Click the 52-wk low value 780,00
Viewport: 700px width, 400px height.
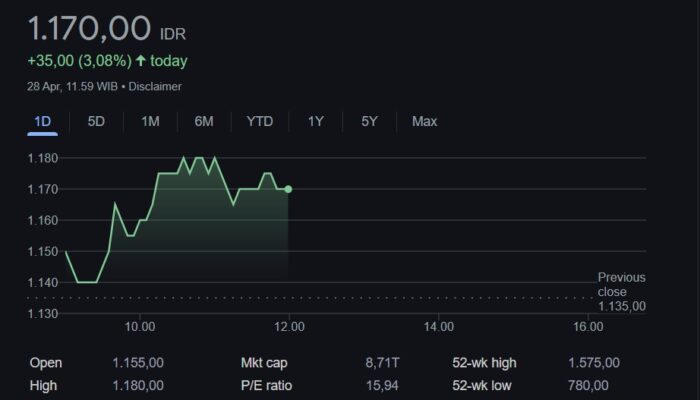click(x=588, y=385)
